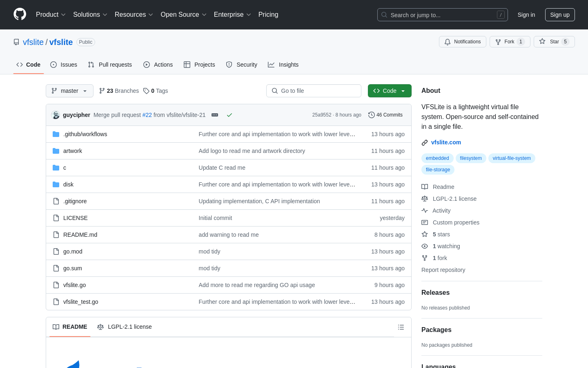Open the .gitignore file
The width and height of the screenshot is (588, 368).
click(x=75, y=201)
